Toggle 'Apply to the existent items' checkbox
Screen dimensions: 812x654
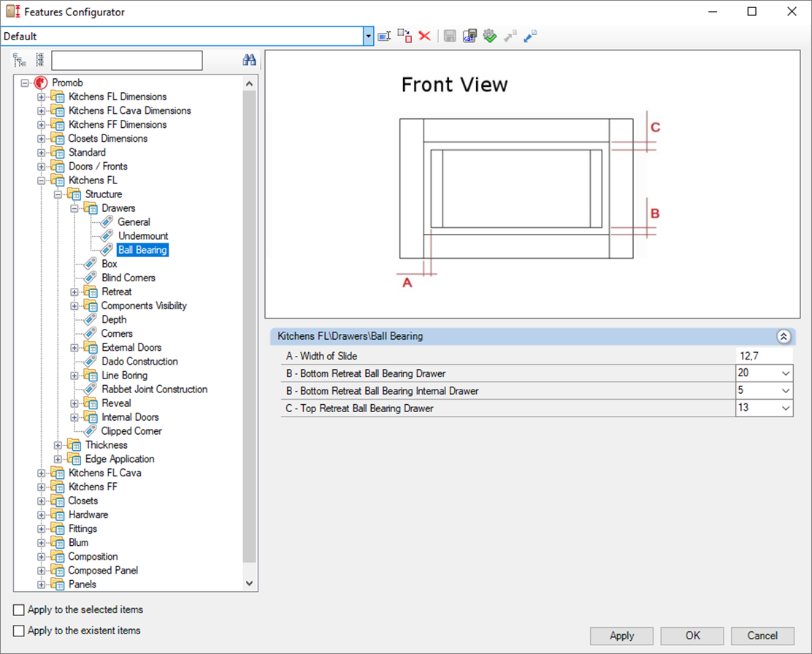click(x=19, y=631)
